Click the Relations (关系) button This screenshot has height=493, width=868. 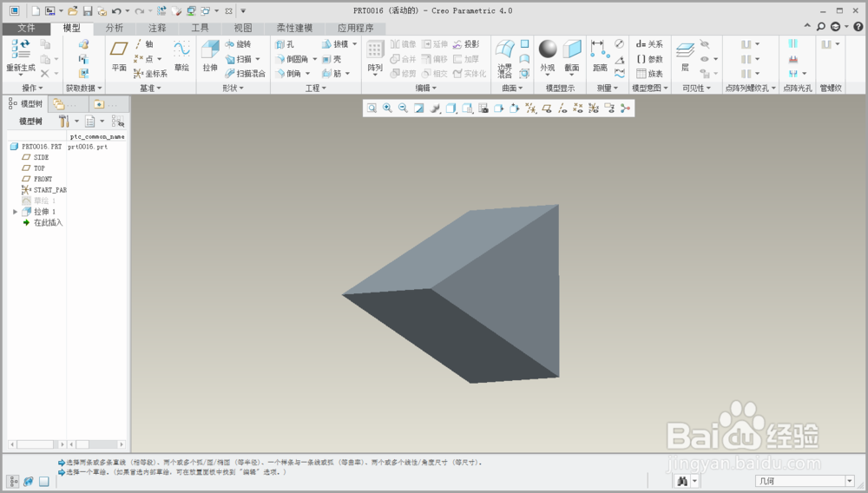pos(649,44)
